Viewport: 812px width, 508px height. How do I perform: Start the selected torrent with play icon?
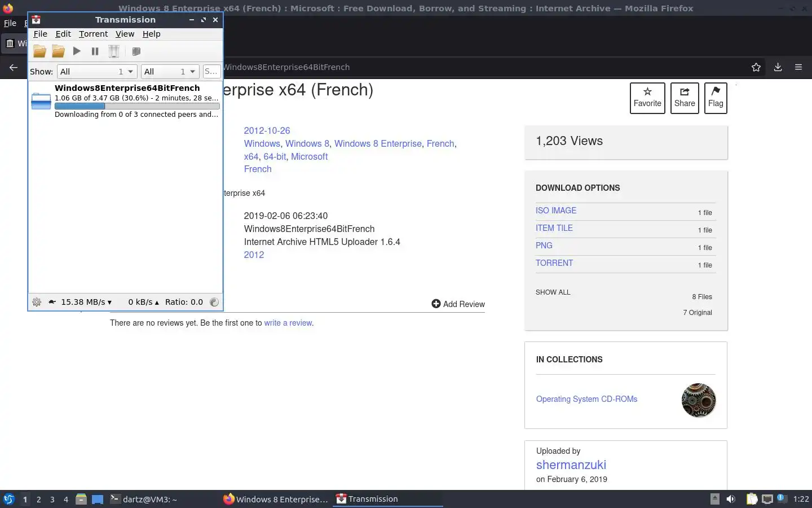[x=77, y=51]
